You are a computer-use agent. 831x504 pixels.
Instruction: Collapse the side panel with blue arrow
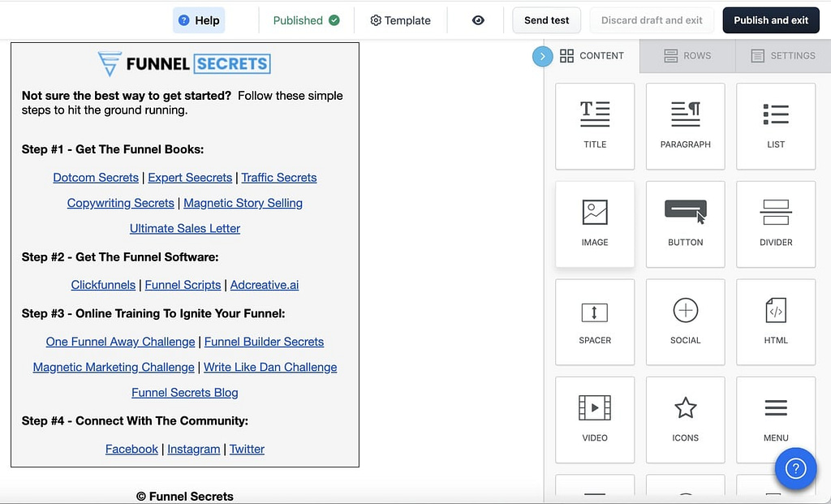tap(542, 56)
